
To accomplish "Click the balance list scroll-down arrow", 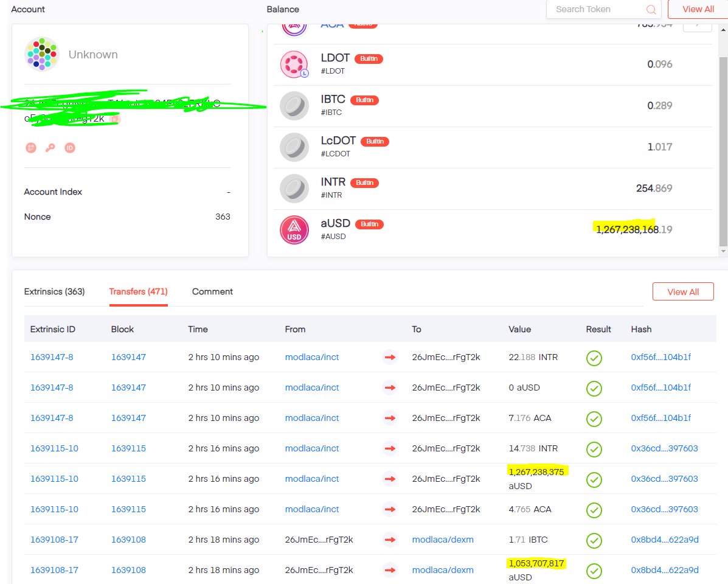I will (x=723, y=251).
